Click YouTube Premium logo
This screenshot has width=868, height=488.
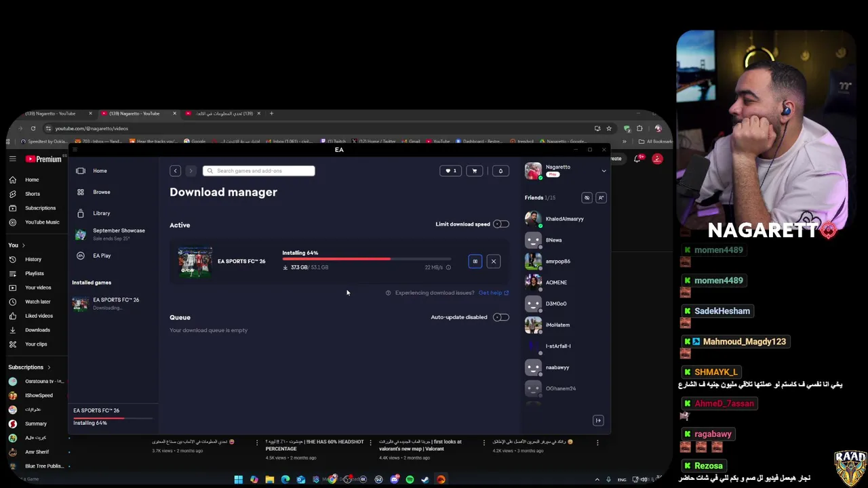[x=44, y=159]
